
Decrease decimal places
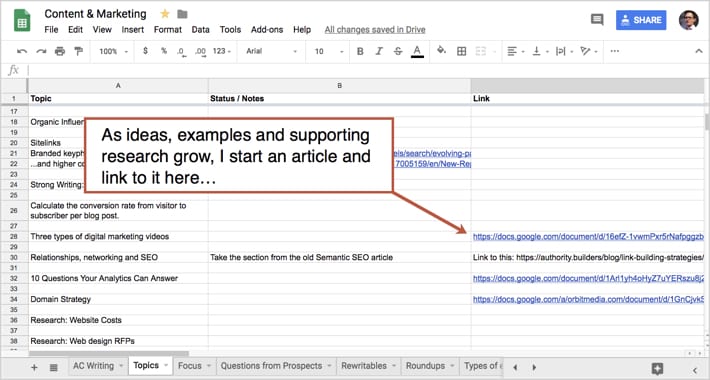coord(181,51)
